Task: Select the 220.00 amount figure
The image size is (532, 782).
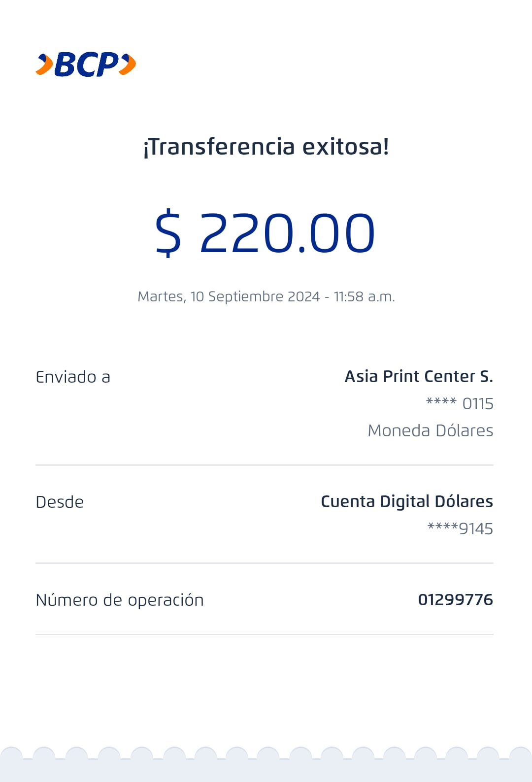Action: pyautogui.click(x=287, y=233)
